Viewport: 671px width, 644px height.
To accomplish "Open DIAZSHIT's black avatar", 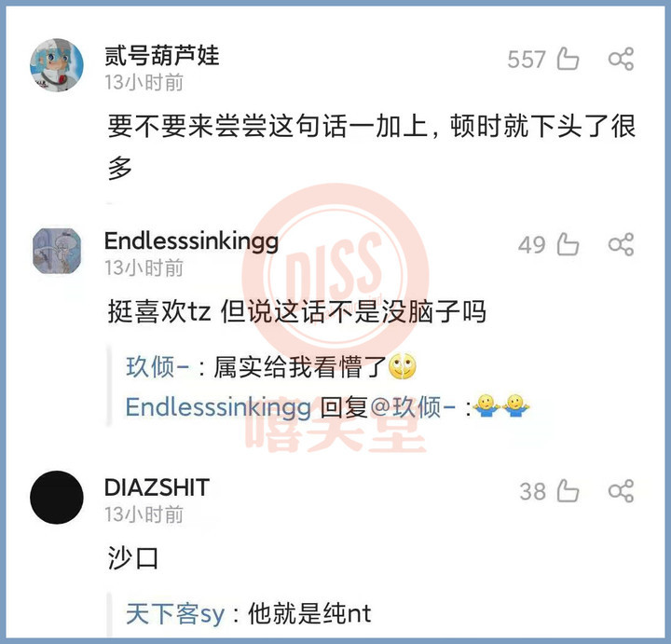I will [57, 498].
